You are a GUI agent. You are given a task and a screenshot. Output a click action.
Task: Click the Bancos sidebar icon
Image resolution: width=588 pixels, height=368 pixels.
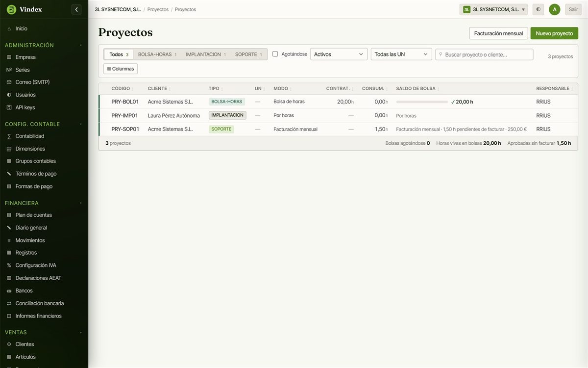coord(9,291)
